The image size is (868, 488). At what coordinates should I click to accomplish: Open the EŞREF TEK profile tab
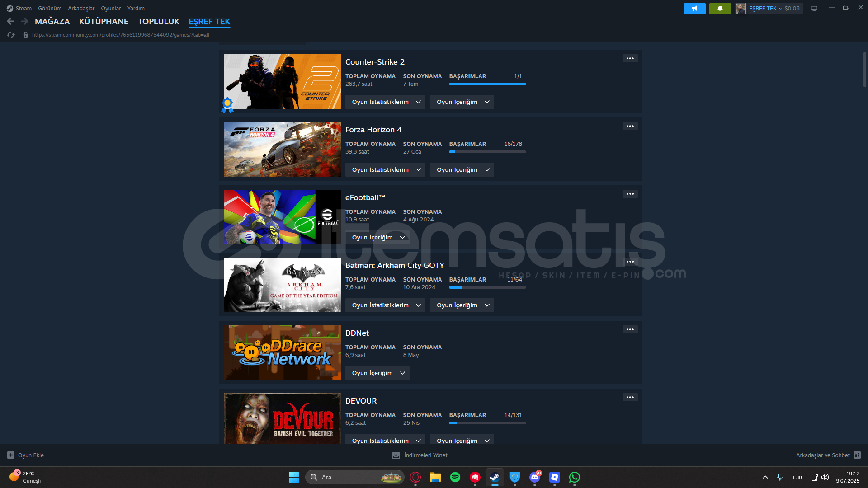pos(209,21)
